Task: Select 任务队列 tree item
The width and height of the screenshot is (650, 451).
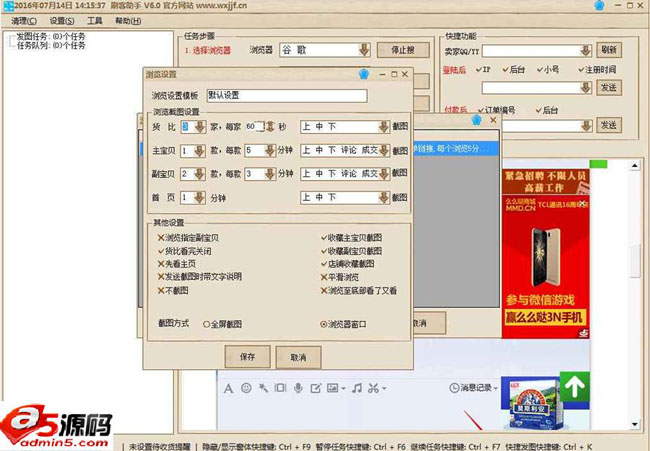Action: click(x=51, y=45)
